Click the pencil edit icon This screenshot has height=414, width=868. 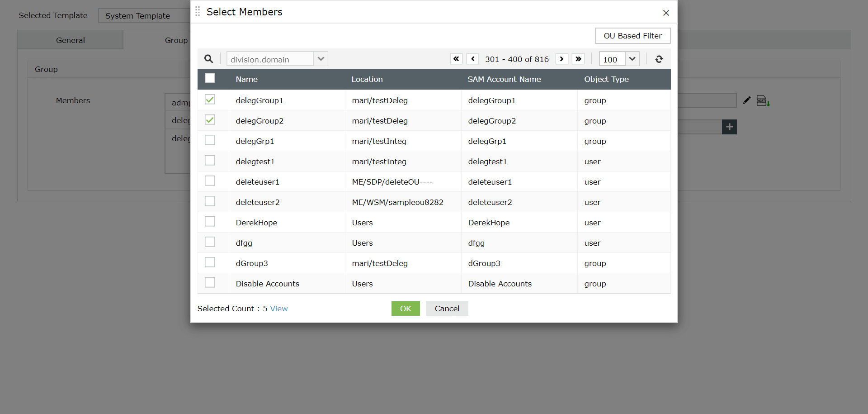tap(747, 100)
